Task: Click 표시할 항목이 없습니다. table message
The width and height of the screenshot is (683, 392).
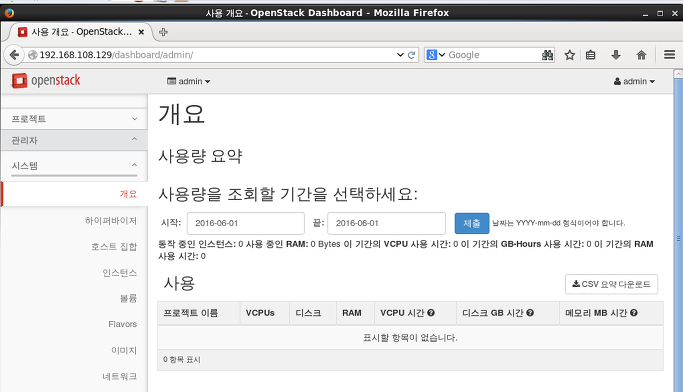Action: click(x=410, y=338)
